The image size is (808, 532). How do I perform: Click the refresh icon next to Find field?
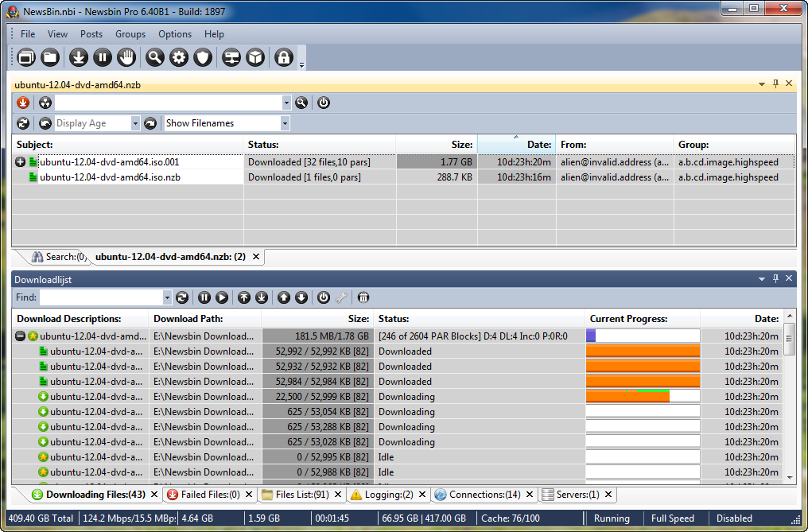182,297
